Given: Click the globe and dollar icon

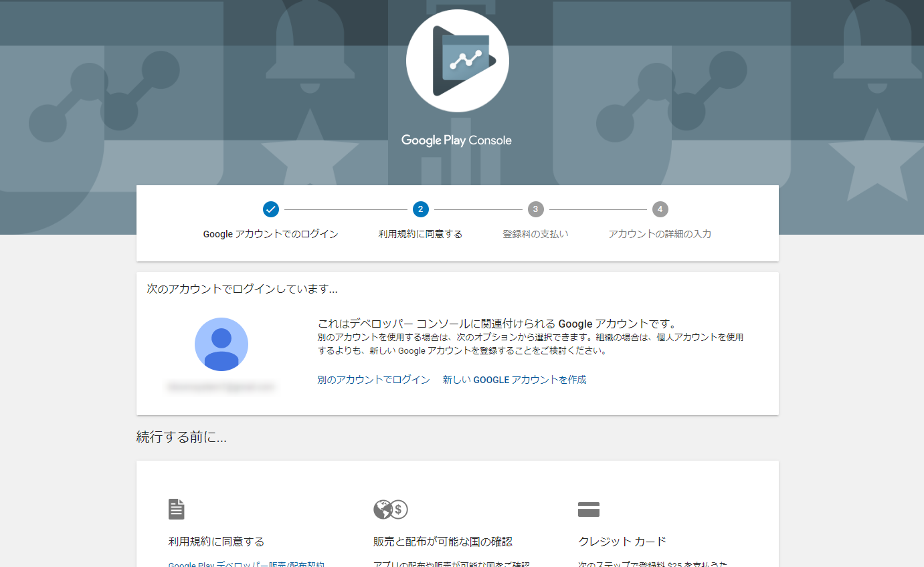Looking at the screenshot, I should pos(391,509).
